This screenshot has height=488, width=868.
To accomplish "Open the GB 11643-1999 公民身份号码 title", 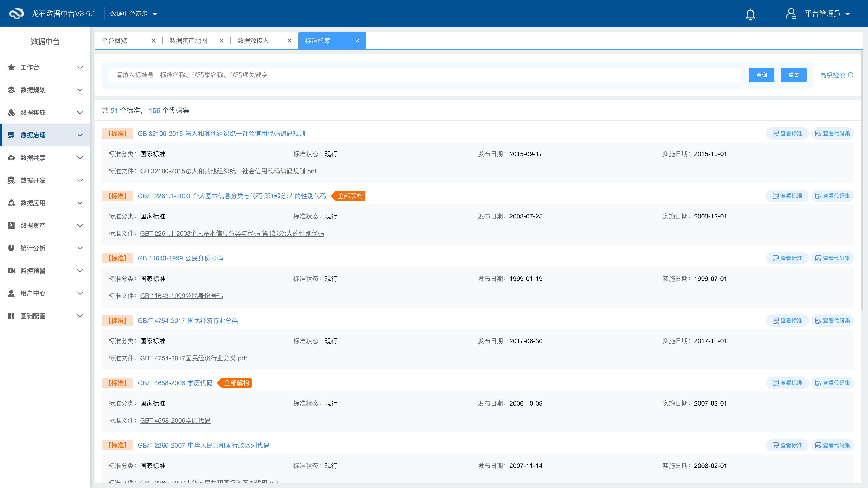I will pyautogui.click(x=180, y=258).
